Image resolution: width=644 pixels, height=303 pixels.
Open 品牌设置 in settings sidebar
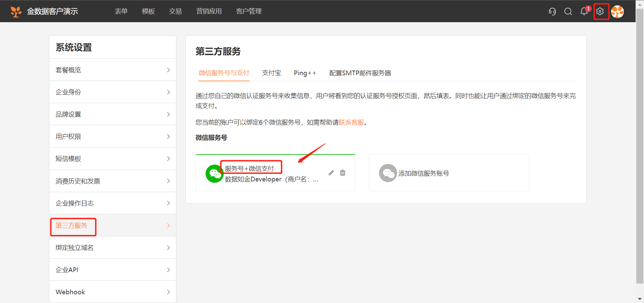[x=113, y=114]
